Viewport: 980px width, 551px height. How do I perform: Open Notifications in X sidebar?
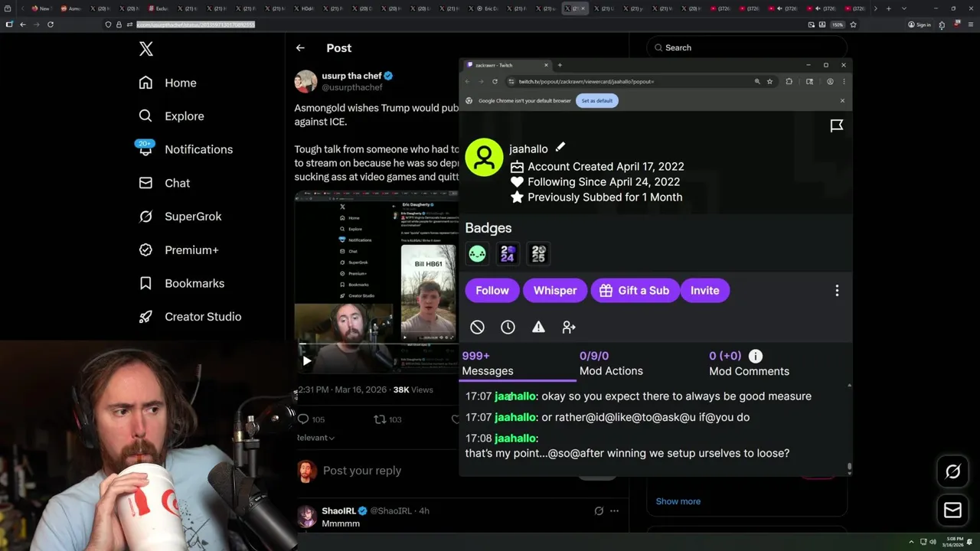tap(185, 149)
